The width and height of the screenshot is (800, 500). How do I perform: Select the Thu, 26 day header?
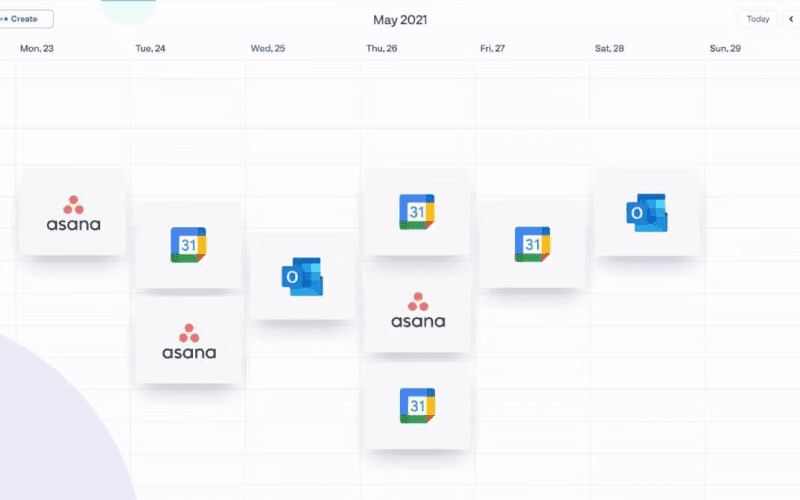pyautogui.click(x=382, y=48)
